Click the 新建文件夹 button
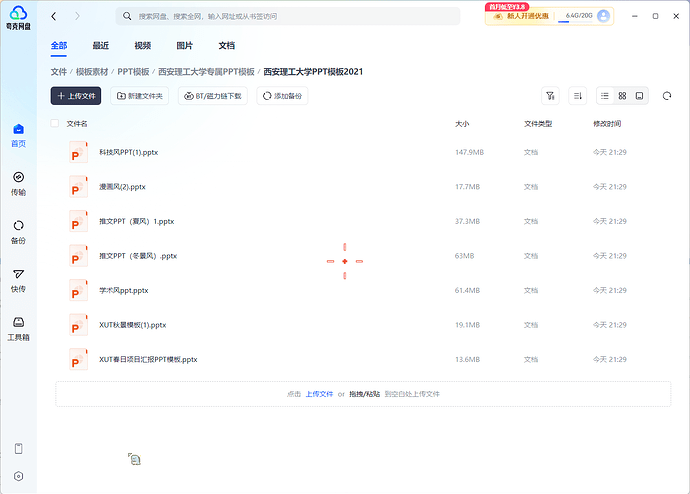The width and height of the screenshot is (690, 494). 139,96
